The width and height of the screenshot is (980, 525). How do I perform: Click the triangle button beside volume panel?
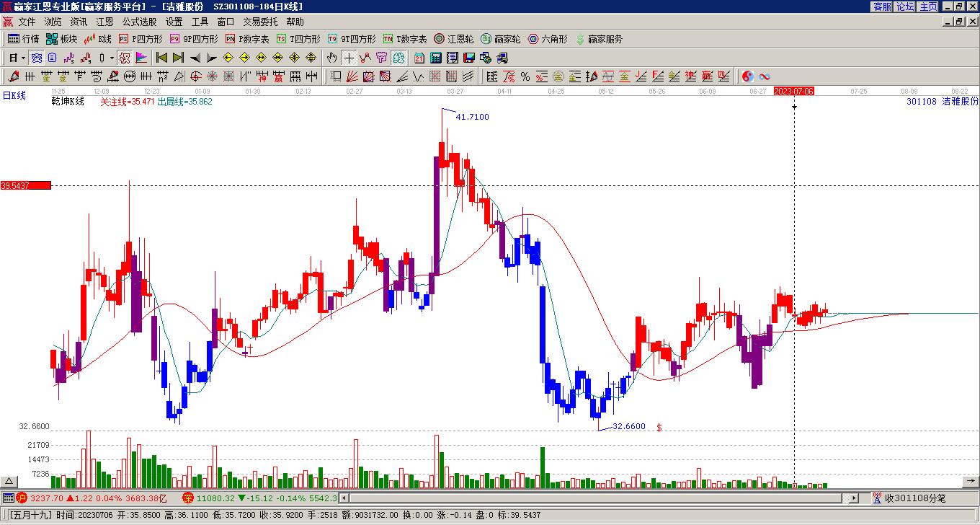pos(9,481)
